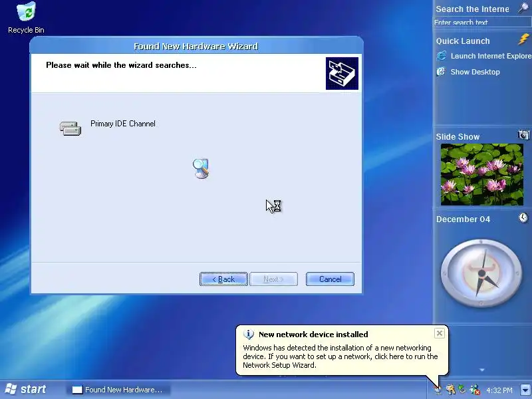532x399 pixels.
Task: Click the clock icon beside December 04
Action: click(x=523, y=217)
